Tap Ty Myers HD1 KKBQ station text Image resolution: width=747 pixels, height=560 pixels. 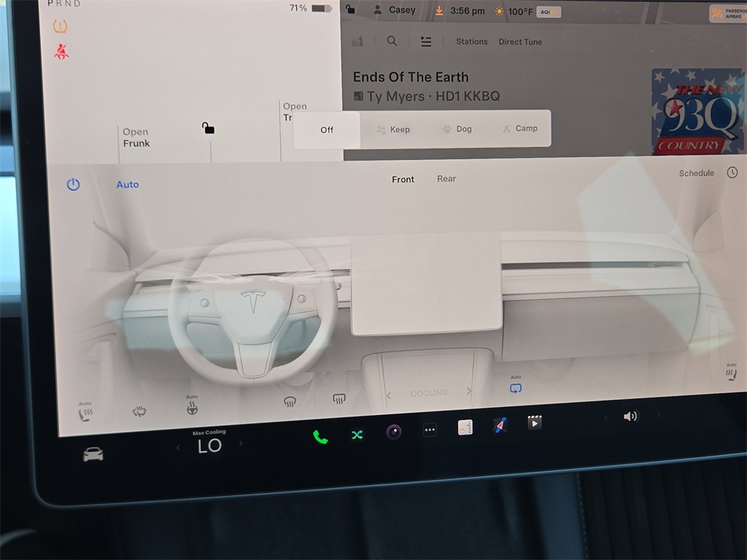coord(433,96)
